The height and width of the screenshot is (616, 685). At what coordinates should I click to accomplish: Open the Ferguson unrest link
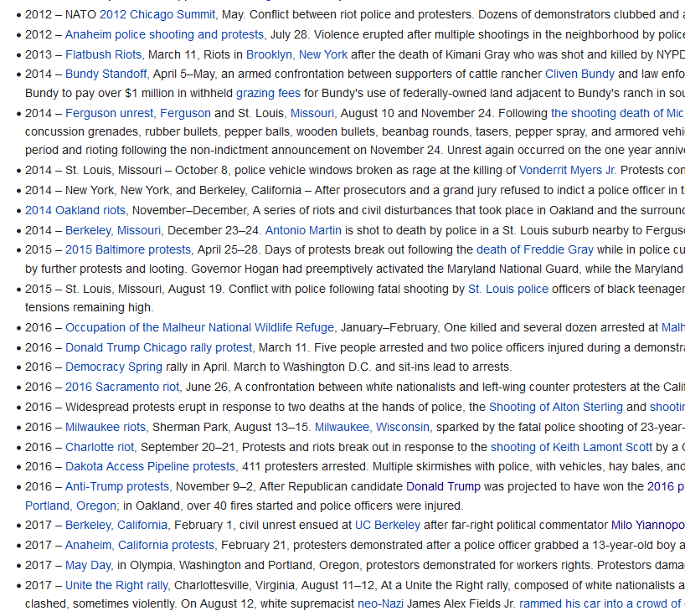pos(109,113)
